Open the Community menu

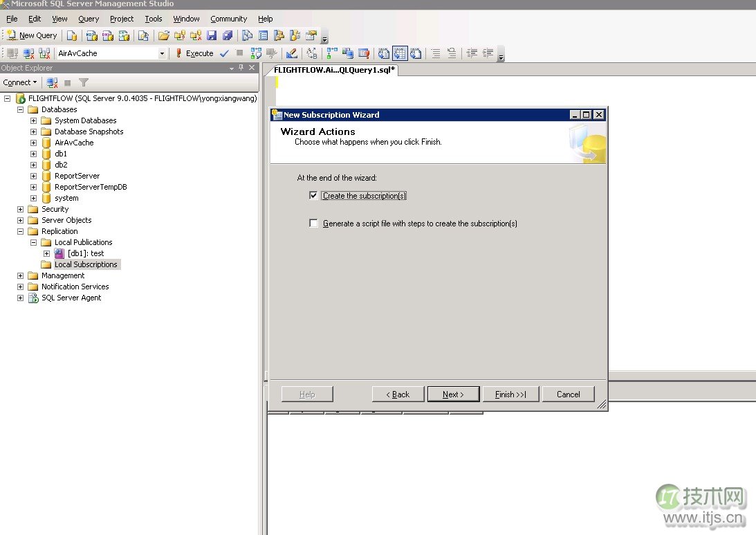[x=228, y=19]
